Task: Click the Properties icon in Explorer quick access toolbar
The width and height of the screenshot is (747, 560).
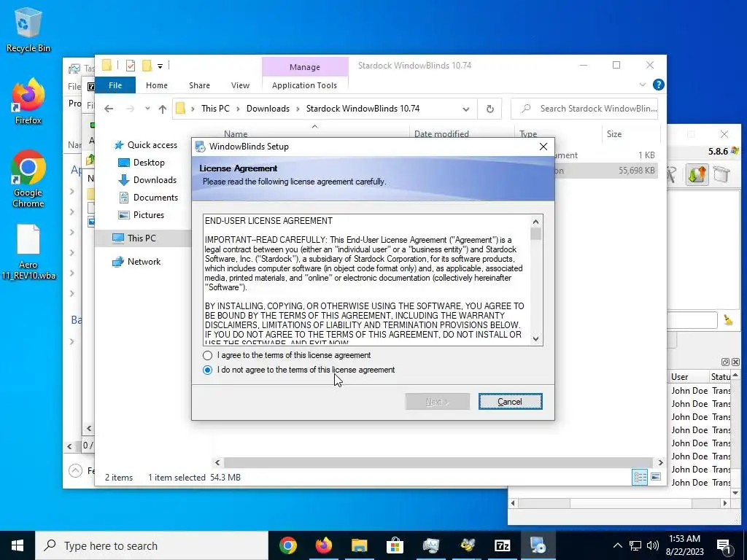Action: [131, 66]
